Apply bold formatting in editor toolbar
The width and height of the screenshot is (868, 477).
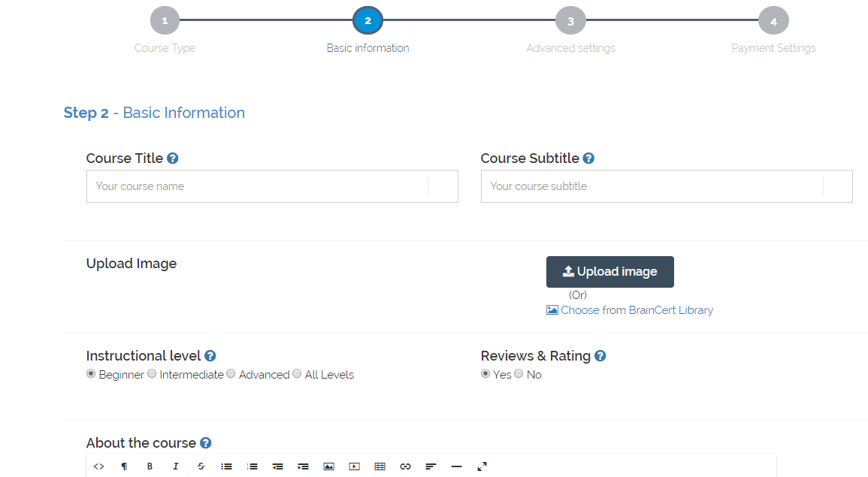pos(150,466)
